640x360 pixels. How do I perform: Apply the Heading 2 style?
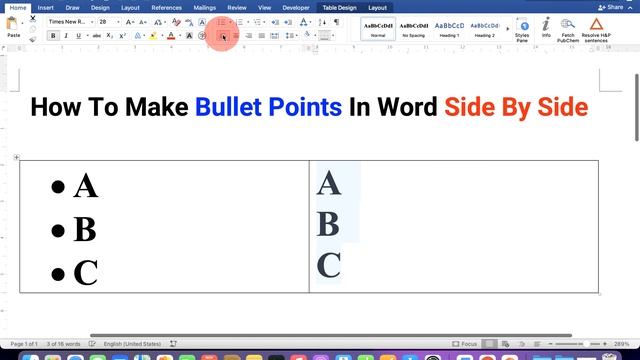[484, 29]
